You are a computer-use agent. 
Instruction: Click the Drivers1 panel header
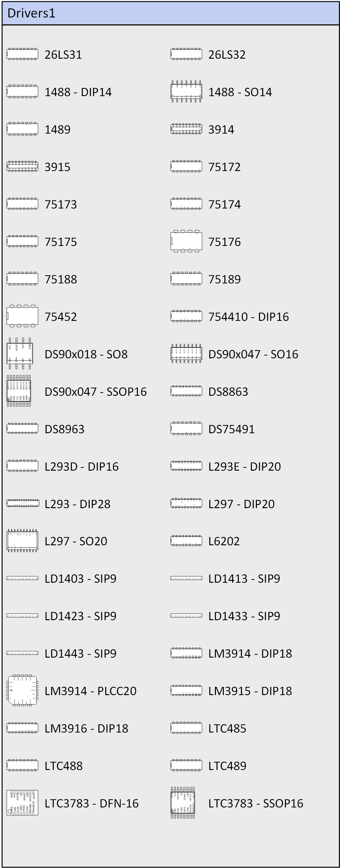point(170,13)
